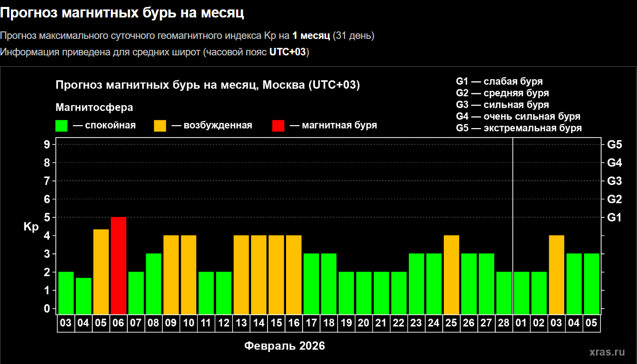
Task: Select the green "спокойная" legend swatch
Action: coord(61,126)
